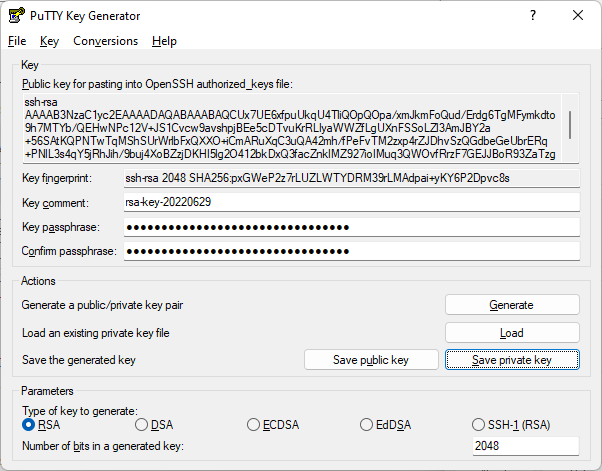Click 'Generate a public/private key pair' text
This screenshot has height=471, width=602.
102,305
